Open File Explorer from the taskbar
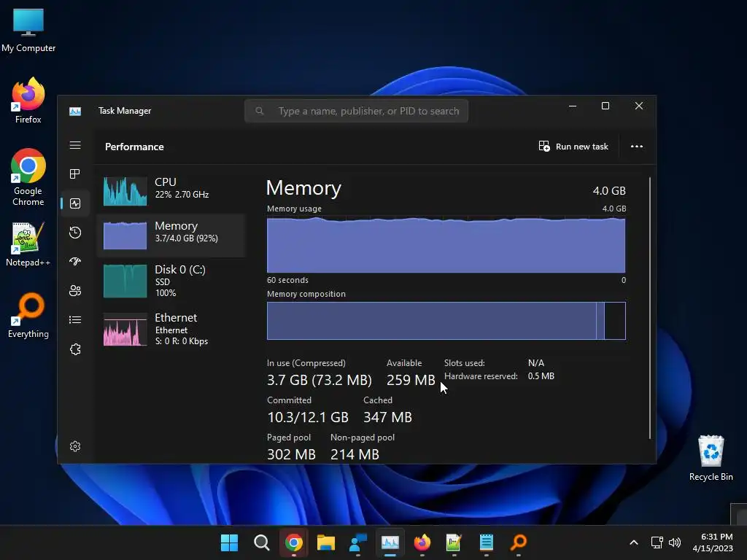The height and width of the screenshot is (560, 747). coord(326,542)
